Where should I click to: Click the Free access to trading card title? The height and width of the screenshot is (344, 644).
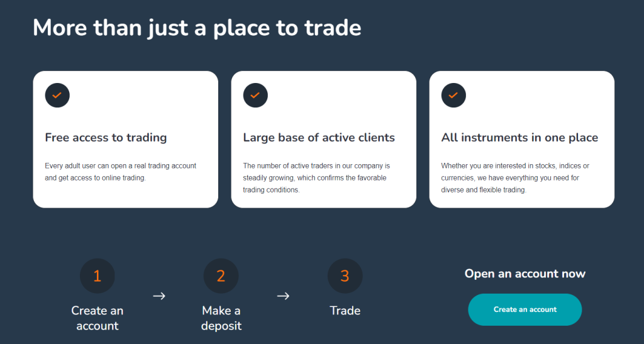click(x=106, y=138)
